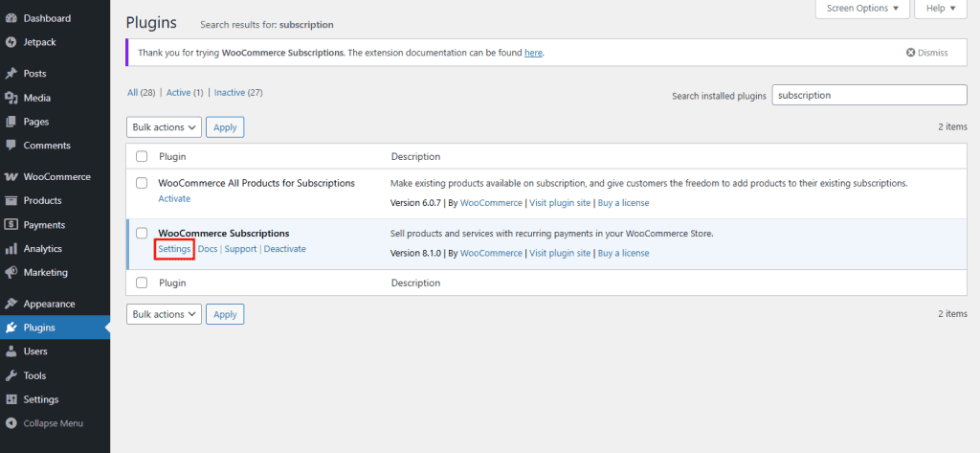This screenshot has height=453, width=980.
Task: Tick the select-all checkbox in table header
Action: (x=142, y=156)
